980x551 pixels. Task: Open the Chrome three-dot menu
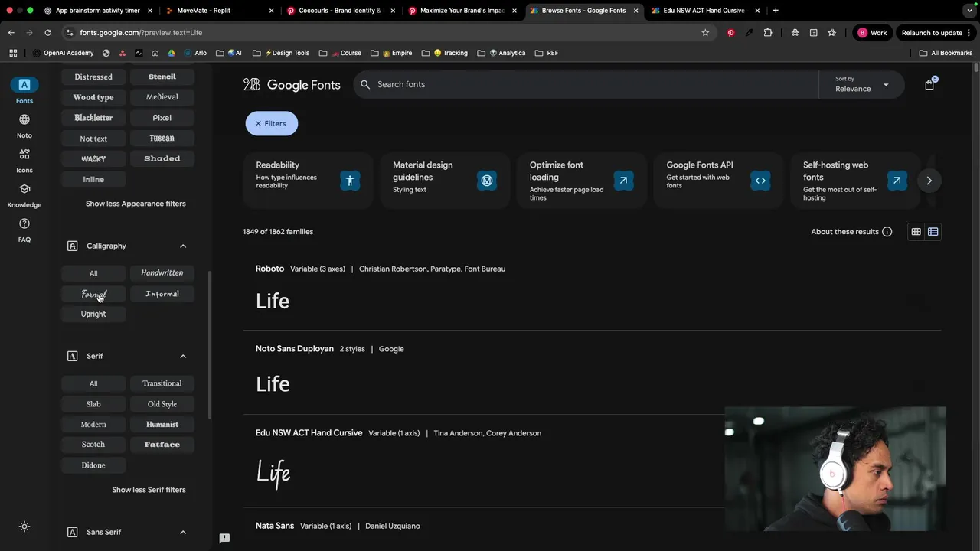coord(969,33)
